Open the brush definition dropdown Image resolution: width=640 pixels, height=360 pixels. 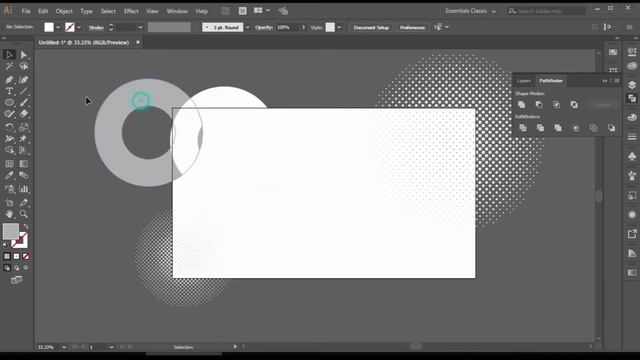tap(247, 27)
